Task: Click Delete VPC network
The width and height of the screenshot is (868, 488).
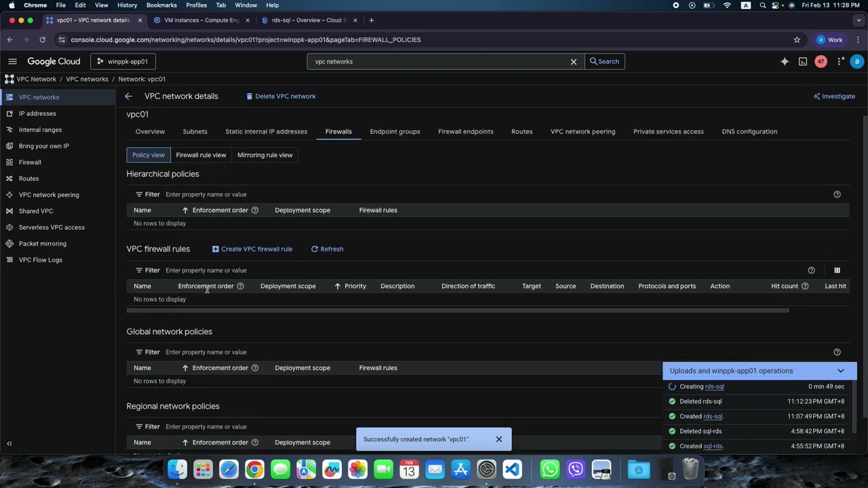Action: coord(281,96)
